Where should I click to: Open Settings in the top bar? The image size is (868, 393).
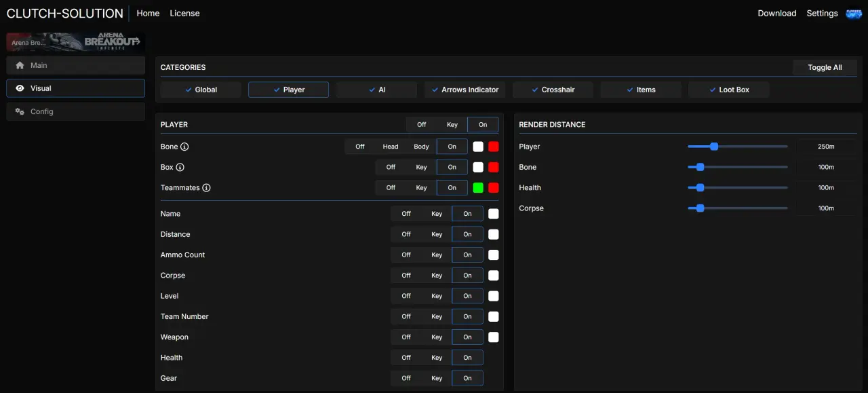coord(822,13)
